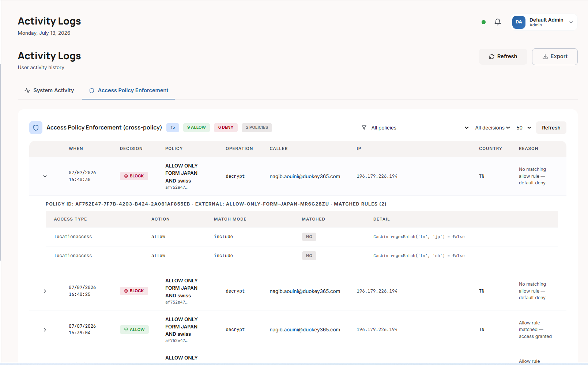Screen dimensions: 588x365
Task: Click the REASON column header
Action: pyautogui.click(x=528, y=148)
